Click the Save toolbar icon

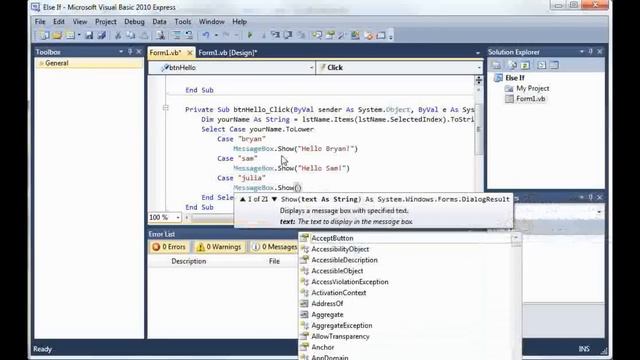89,36
